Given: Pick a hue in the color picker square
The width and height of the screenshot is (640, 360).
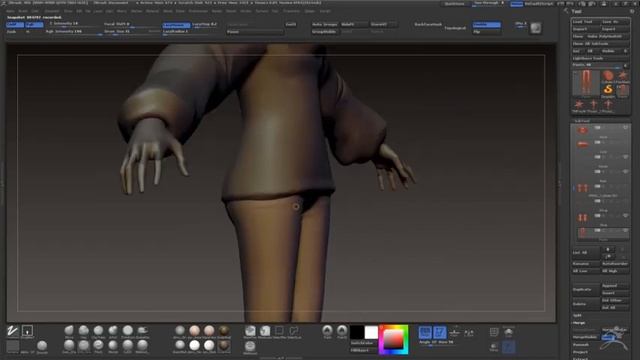Looking at the screenshot, I should [393, 340].
